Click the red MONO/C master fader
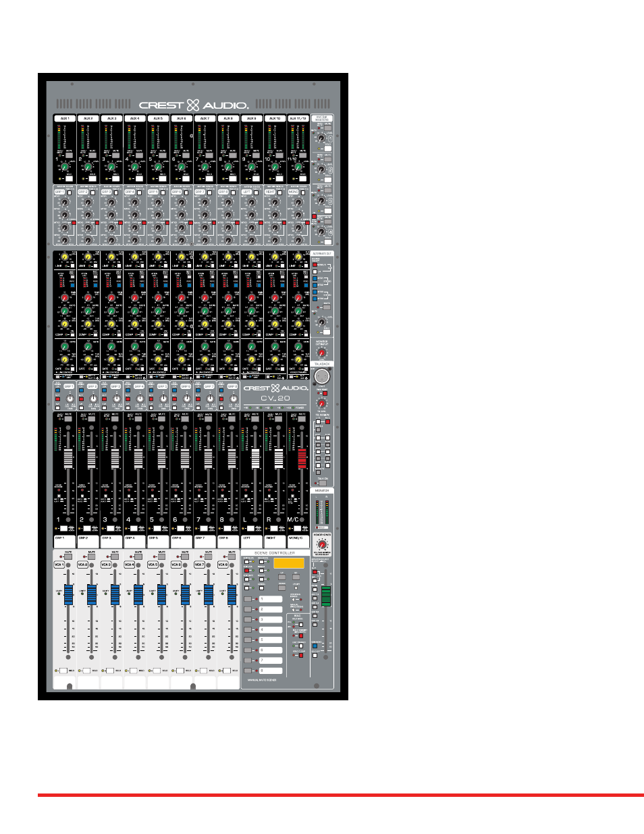This screenshot has width=644, height=834. [x=302, y=459]
